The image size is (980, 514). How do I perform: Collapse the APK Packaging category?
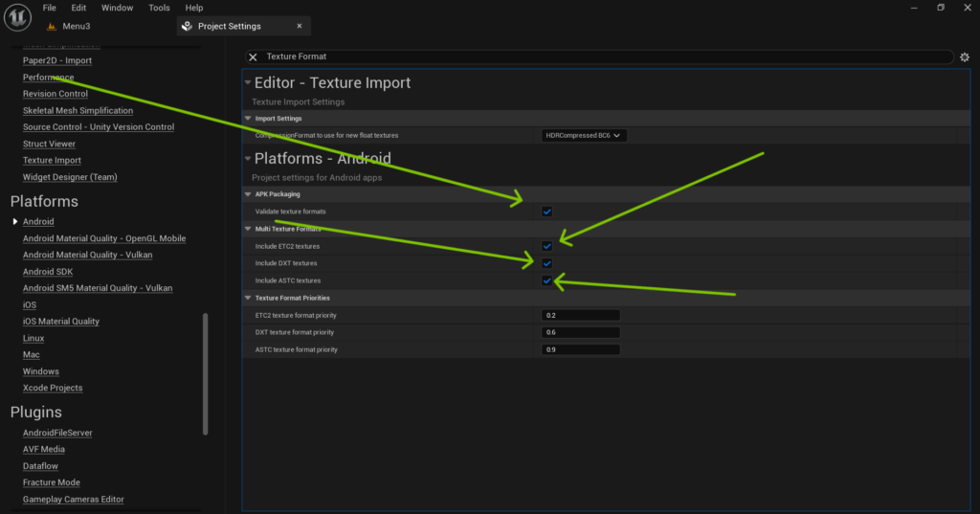point(248,194)
